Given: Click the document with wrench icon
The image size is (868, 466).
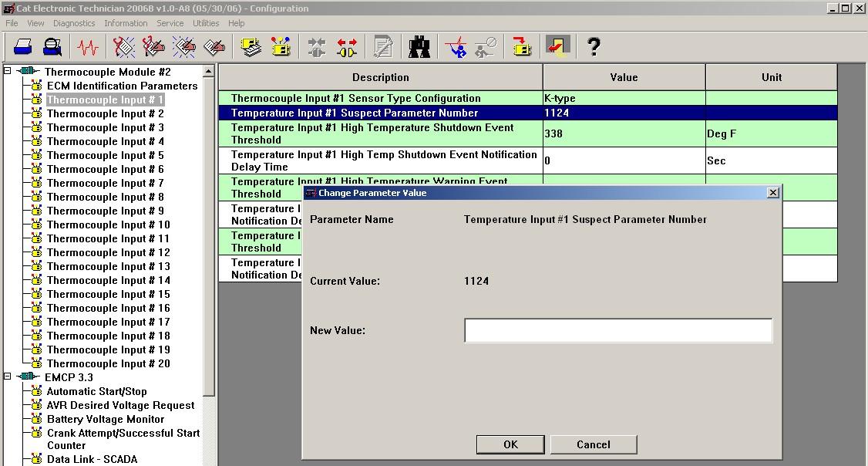Looking at the screenshot, I should point(382,46).
